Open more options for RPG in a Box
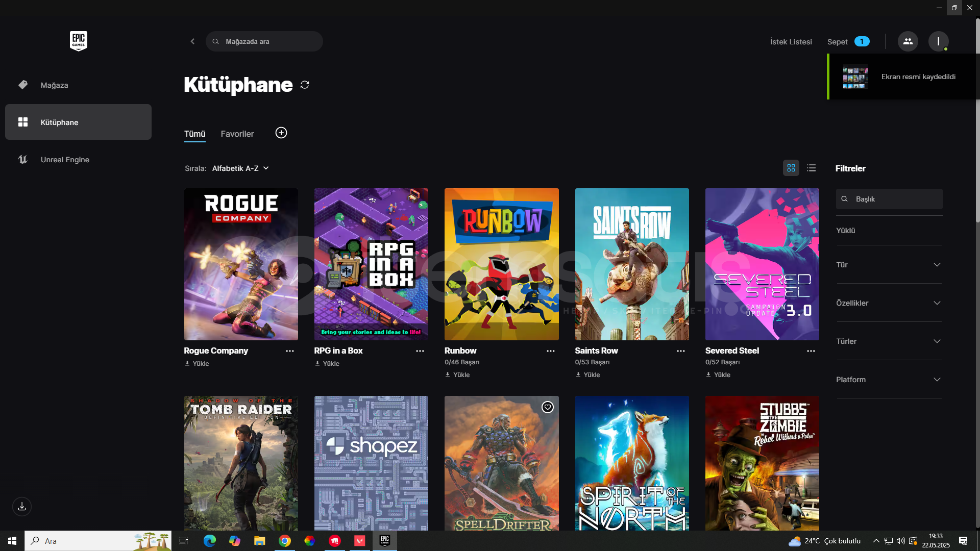 (420, 351)
